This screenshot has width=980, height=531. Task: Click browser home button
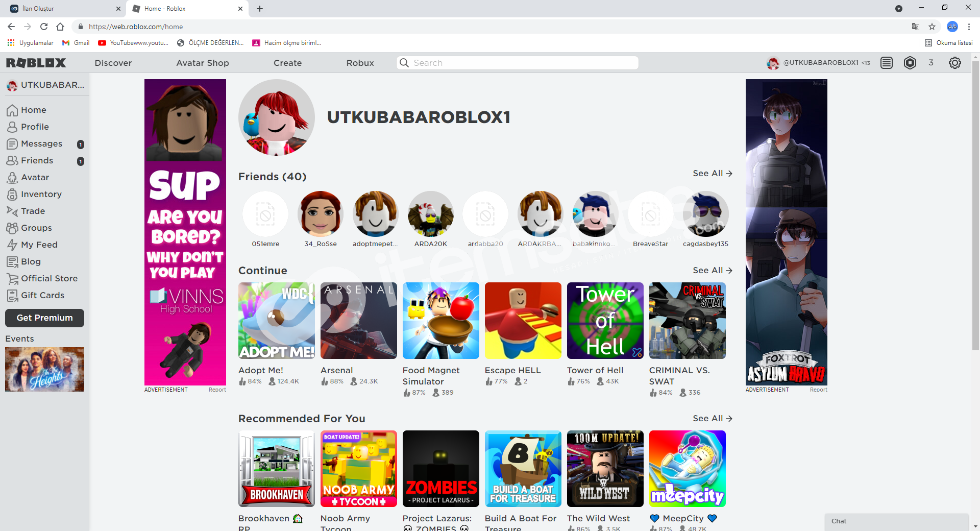[60, 27]
